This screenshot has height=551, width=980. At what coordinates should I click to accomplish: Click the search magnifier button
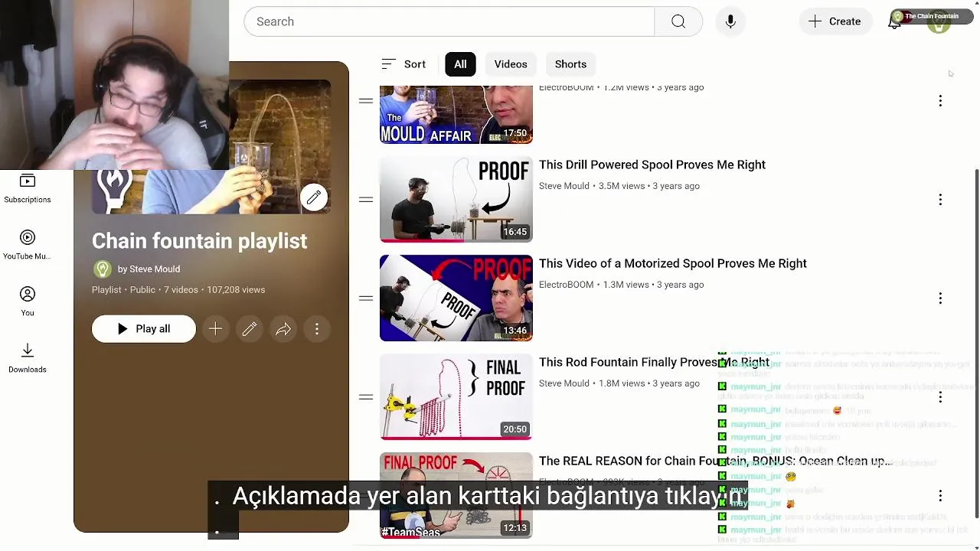pos(678,21)
